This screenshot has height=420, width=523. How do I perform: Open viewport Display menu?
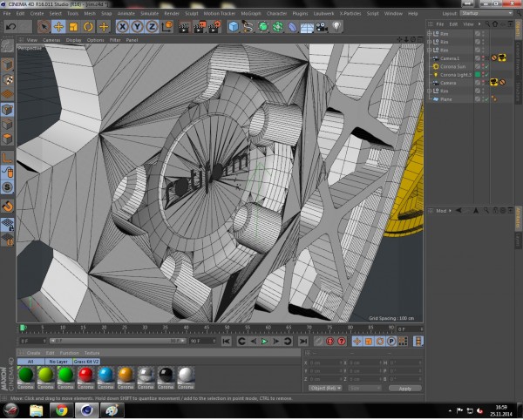click(73, 40)
